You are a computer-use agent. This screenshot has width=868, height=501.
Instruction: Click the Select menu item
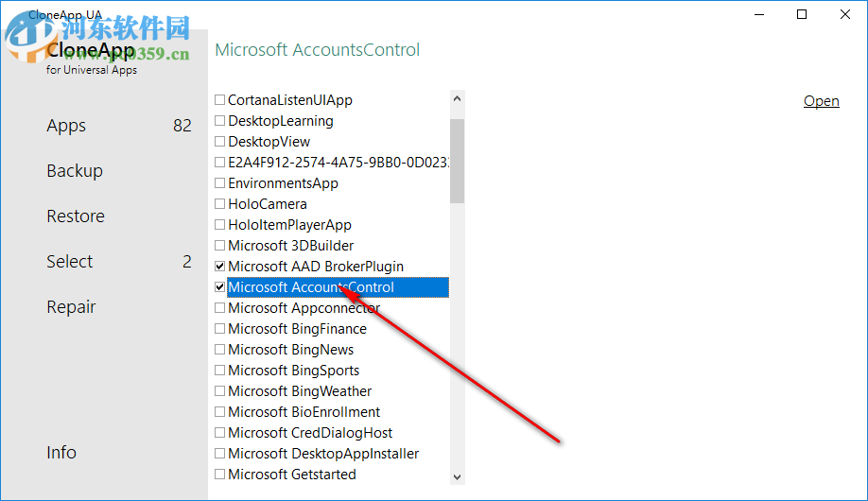click(x=70, y=262)
